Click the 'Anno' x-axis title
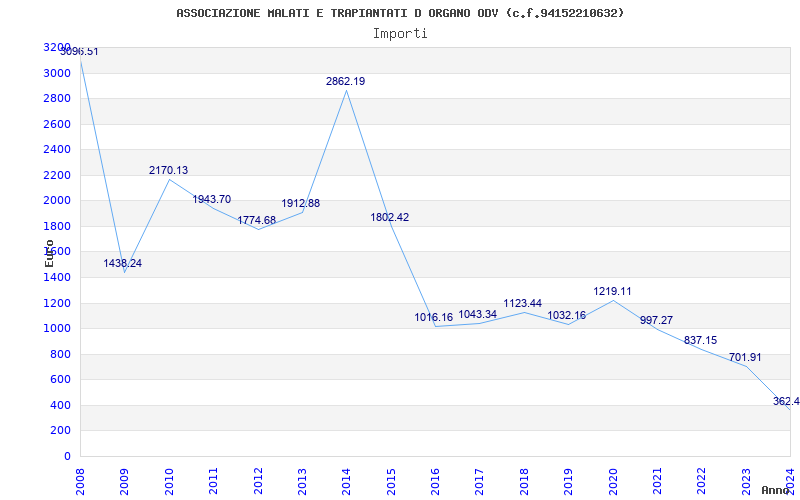This screenshot has width=800, height=500. coord(776,491)
